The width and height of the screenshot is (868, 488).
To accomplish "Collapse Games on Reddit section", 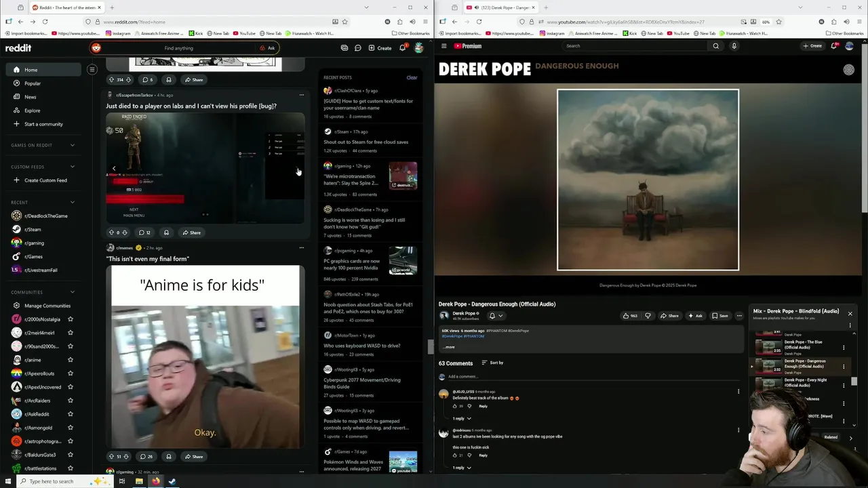I will pyautogui.click(x=73, y=145).
